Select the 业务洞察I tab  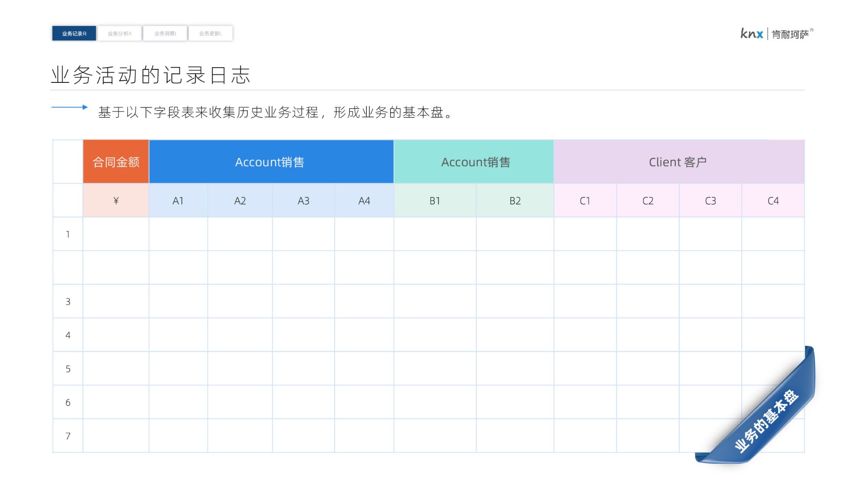[165, 33]
